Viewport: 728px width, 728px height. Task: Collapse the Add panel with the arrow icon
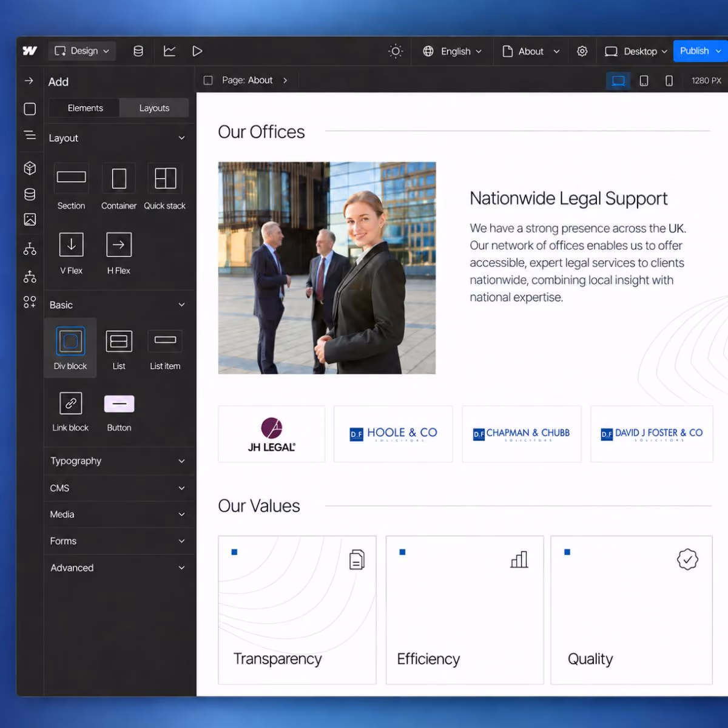tap(29, 81)
